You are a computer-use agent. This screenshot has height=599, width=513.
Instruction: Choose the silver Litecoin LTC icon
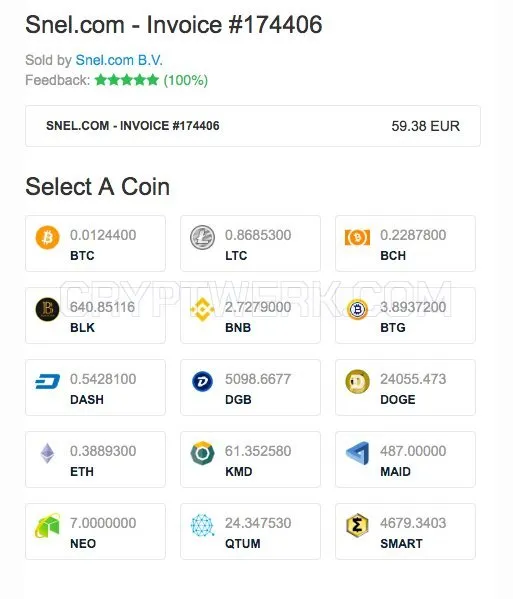[202, 237]
